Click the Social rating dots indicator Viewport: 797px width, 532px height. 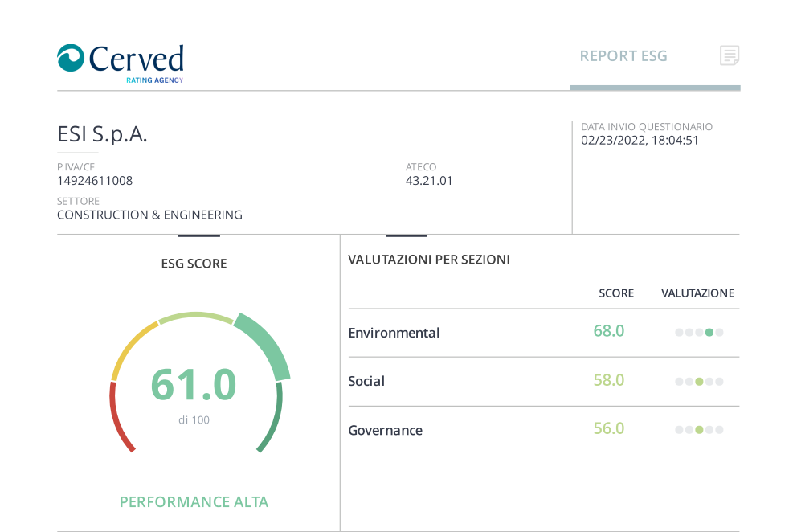(x=699, y=382)
